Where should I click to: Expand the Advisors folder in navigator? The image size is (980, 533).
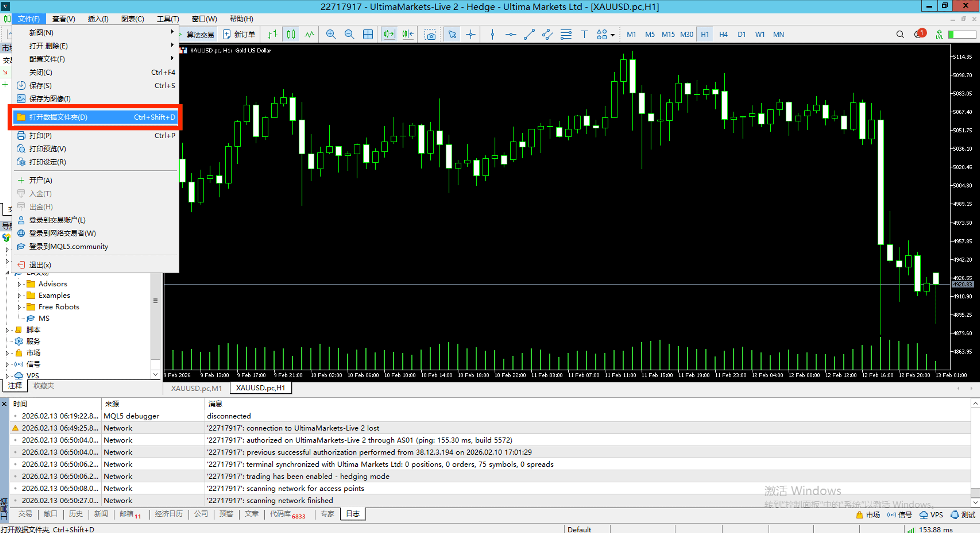19,284
